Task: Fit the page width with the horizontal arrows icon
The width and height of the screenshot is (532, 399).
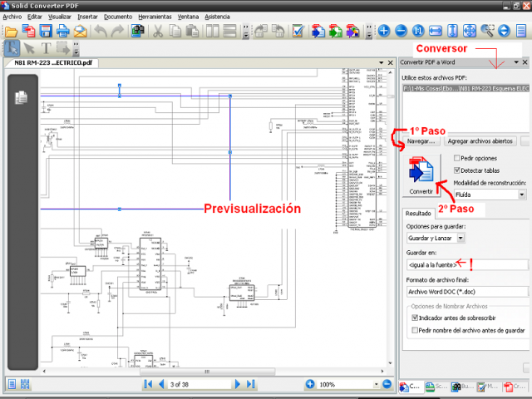Action: pyautogui.click(x=436, y=32)
